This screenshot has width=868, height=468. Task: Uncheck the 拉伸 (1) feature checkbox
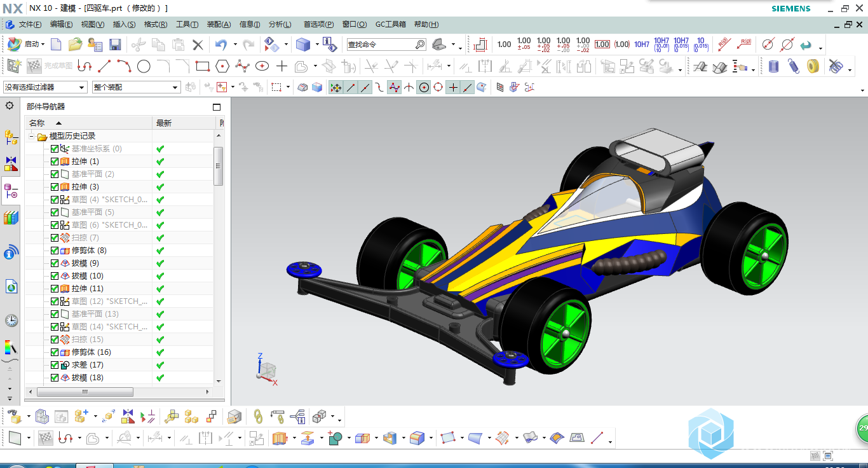[x=55, y=162]
